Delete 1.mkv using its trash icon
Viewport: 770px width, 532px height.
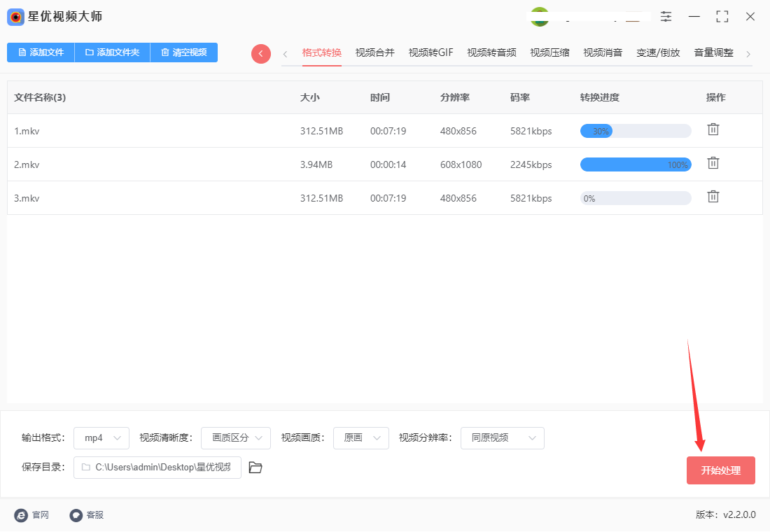pos(713,129)
